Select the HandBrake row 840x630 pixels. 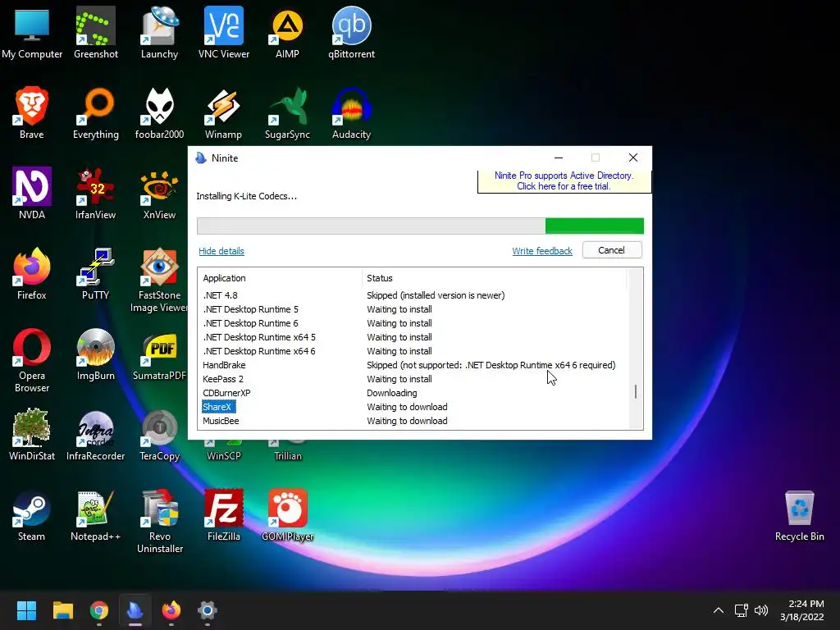pyautogui.click(x=413, y=365)
